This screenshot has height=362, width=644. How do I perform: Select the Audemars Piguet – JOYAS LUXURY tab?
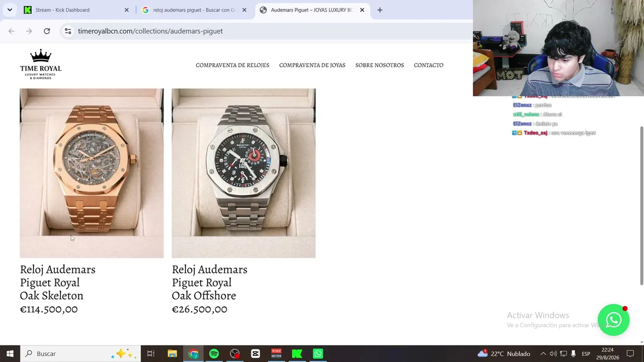point(312,10)
